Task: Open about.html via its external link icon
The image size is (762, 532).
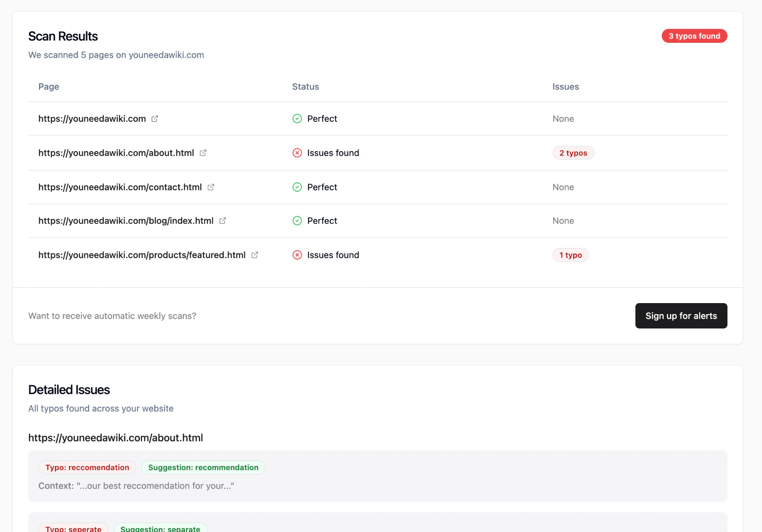Action: click(203, 153)
